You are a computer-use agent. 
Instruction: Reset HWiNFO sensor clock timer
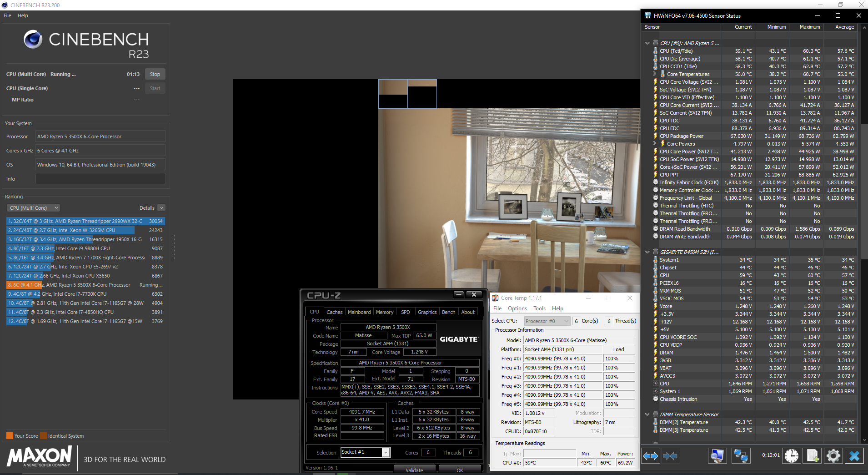pos(792,455)
